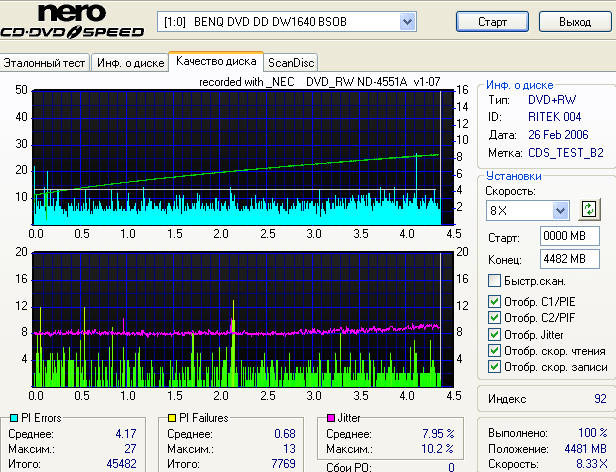
Task: Expand the 8X speed dropdown
Action: [x=560, y=211]
